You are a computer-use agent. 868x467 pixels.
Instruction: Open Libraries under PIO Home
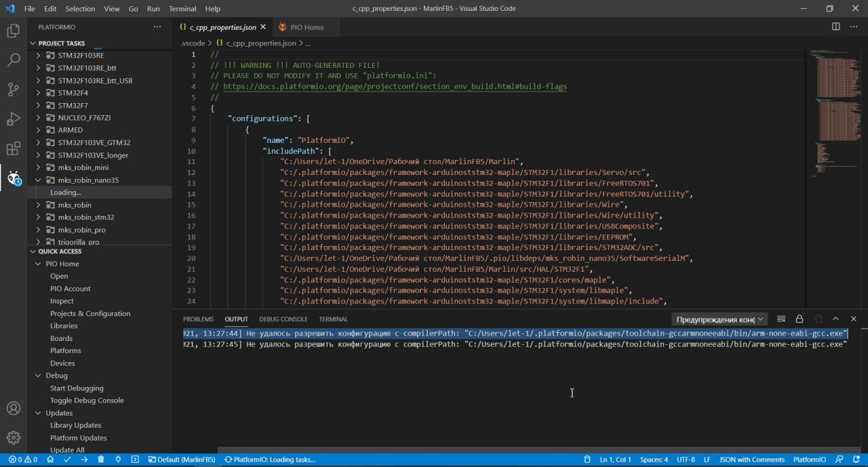tap(64, 326)
